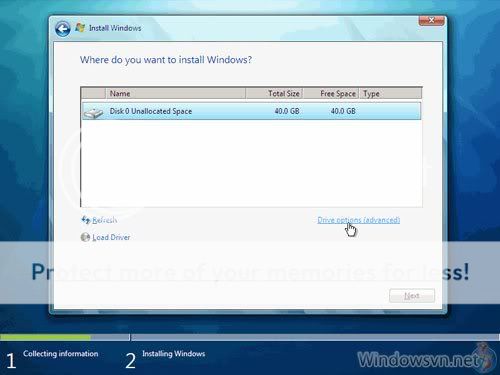Sort by the Free Space column header
This screenshot has height=375, width=500.
(x=331, y=94)
